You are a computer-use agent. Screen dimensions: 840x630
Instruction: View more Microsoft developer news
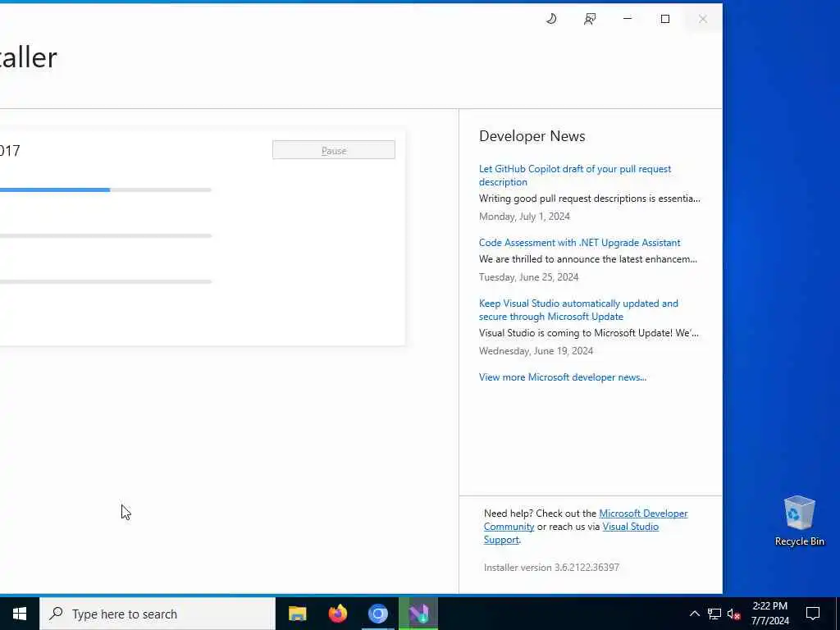click(563, 377)
